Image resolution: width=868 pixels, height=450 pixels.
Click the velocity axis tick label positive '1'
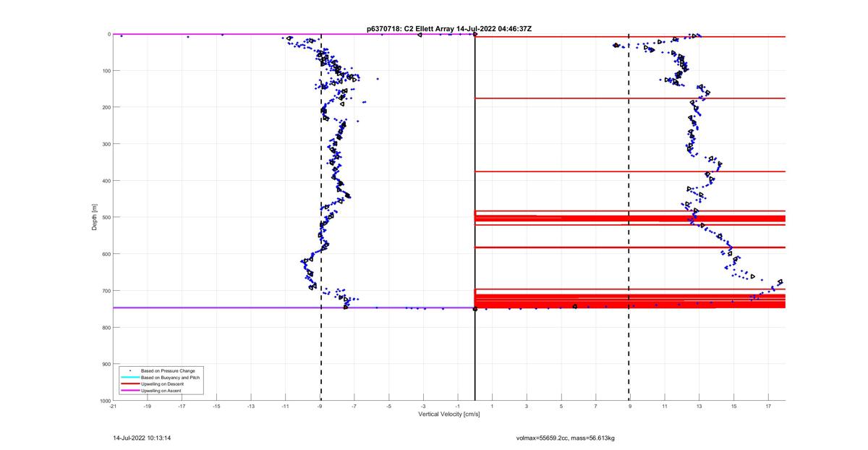(x=493, y=407)
